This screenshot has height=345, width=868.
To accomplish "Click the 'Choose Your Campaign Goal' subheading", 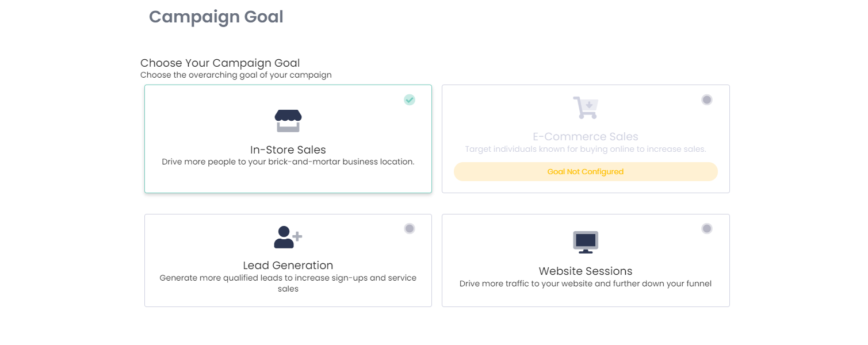I will pyautogui.click(x=220, y=63).
